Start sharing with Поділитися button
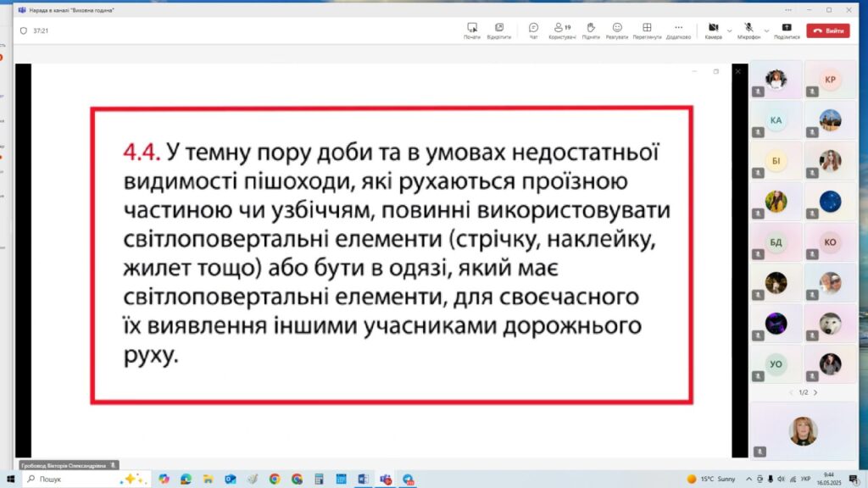Image resolution: width=868 pixels, height=488 pixels. pyautogui.click(x=787, y=30)
